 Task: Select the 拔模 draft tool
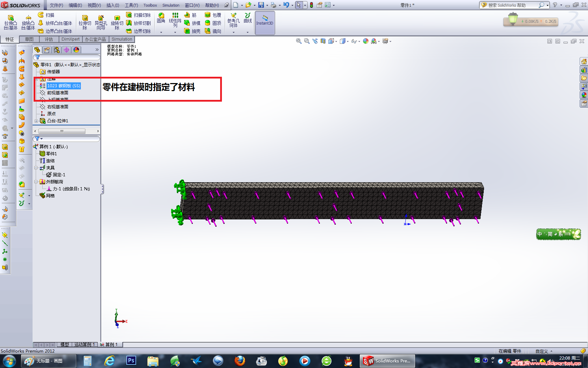[x=192, y=23]
